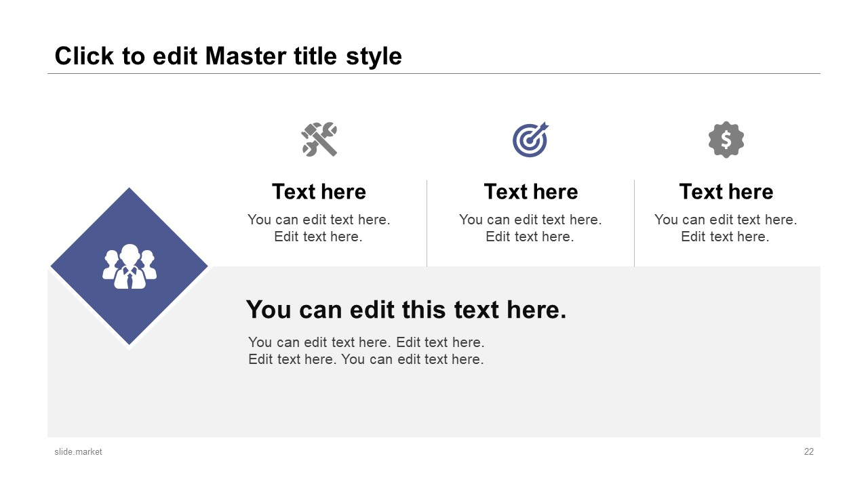Screen dimensions: 868x488
Task: Select the first 'Text here' heading
Action: coord(319,192)
